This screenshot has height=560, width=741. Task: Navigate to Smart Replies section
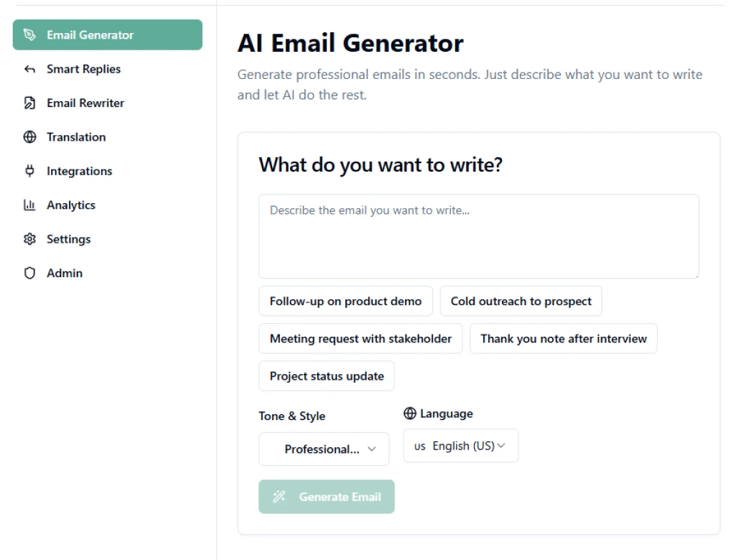[x=83, y=68]
